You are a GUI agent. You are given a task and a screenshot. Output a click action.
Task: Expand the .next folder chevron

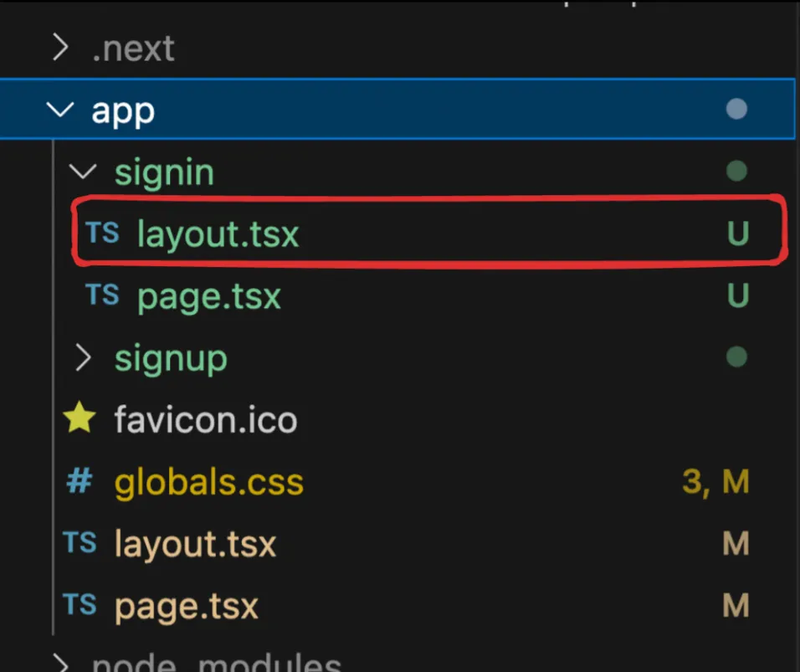(59, 49)
